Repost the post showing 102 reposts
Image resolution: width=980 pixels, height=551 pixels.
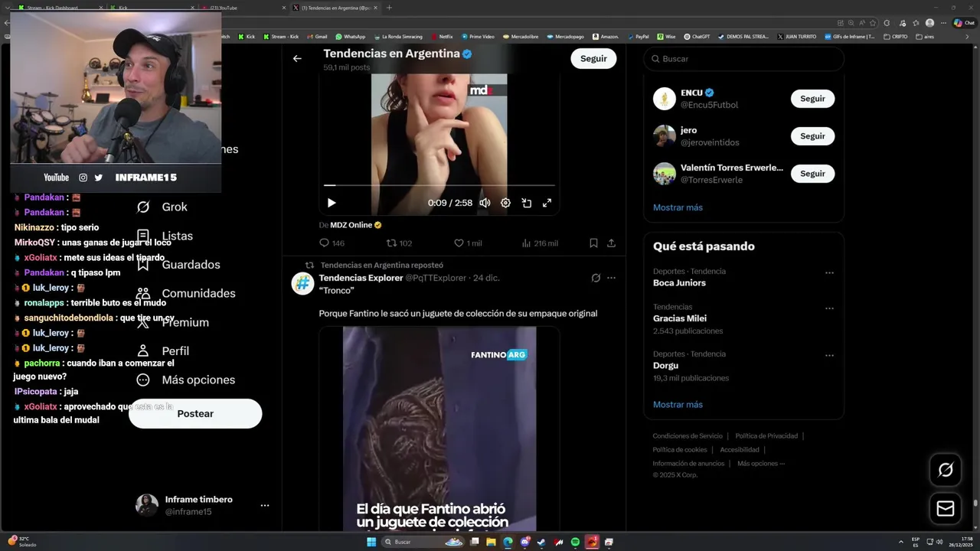pyautogui.click(x=399, y=243)
